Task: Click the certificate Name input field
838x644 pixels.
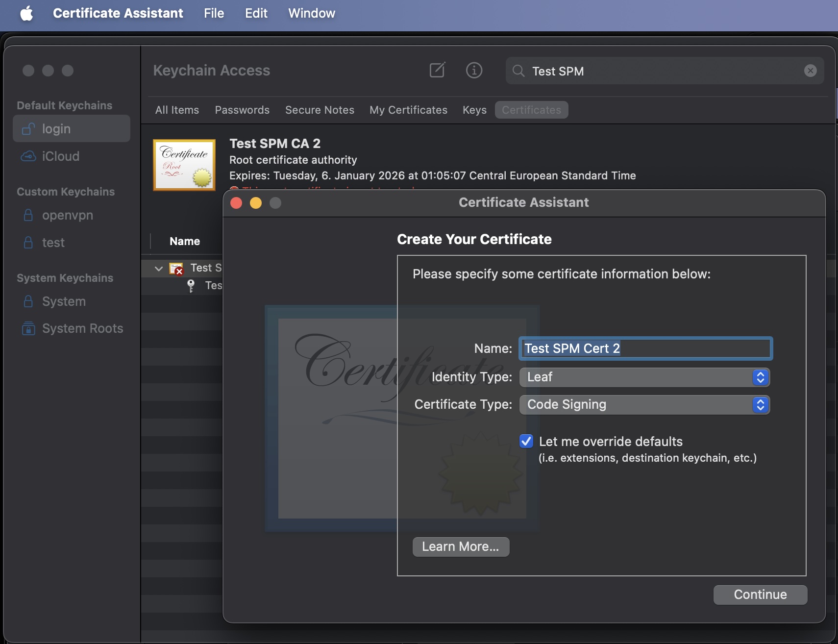Action: (x=645, y=348)
